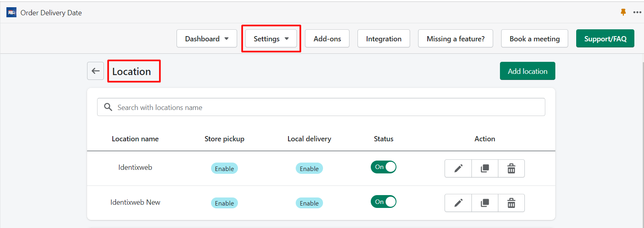Toggle off Identixweb New status switch
Screen dimensions: 644x228
(x=384, y=202)
